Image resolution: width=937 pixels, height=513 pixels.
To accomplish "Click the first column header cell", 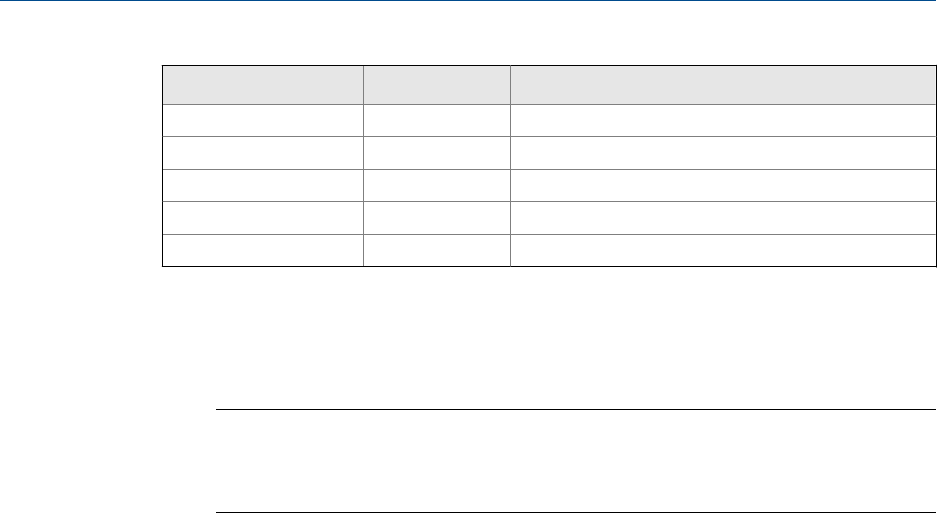I will [x=263, y=84].
